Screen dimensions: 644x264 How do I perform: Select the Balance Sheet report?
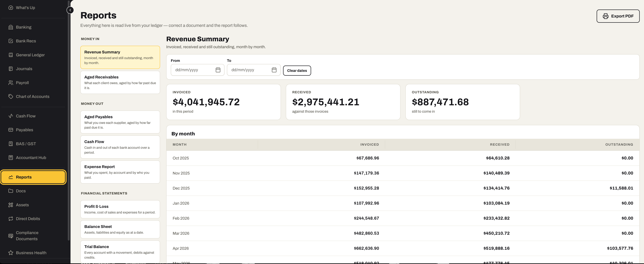[120, 229]
